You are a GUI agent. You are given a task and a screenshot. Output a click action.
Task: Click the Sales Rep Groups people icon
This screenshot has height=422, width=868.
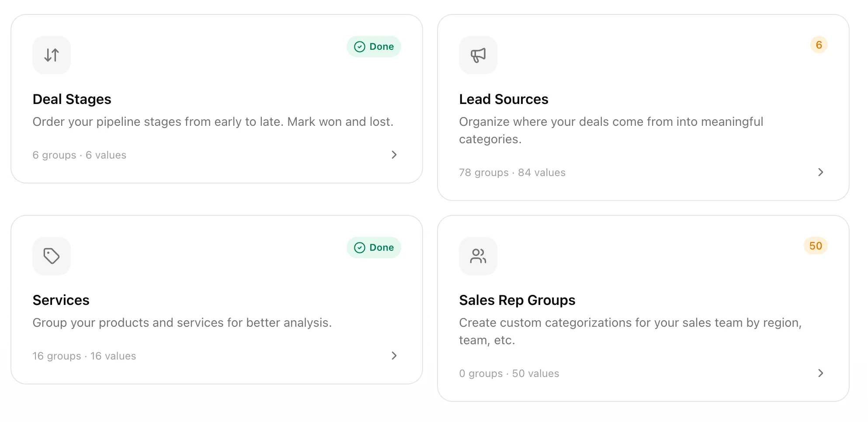tap(478, 256)
